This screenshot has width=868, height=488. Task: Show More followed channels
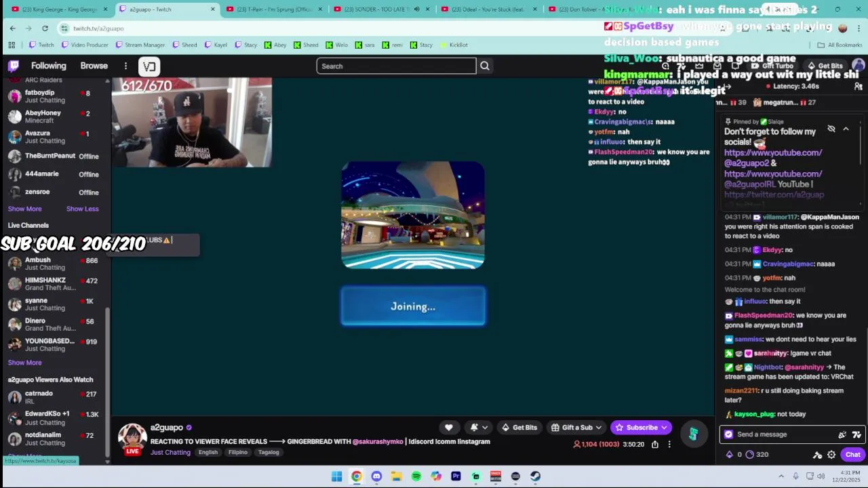pos(24,209)
